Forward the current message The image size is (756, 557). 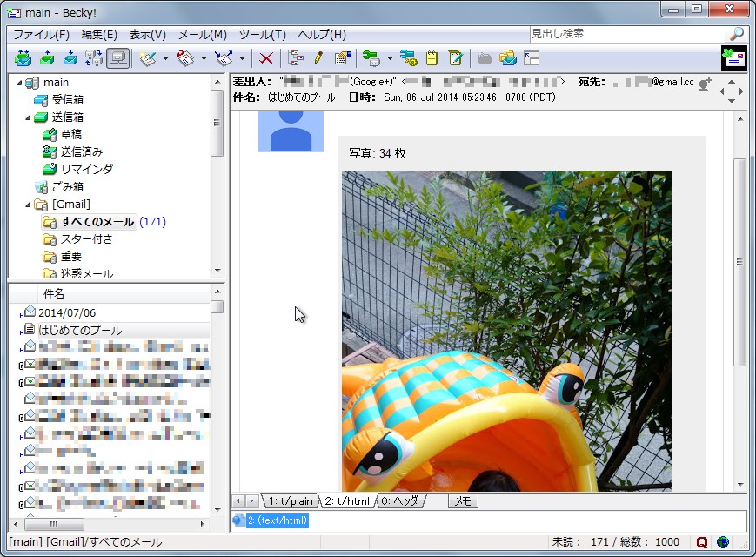224,58
